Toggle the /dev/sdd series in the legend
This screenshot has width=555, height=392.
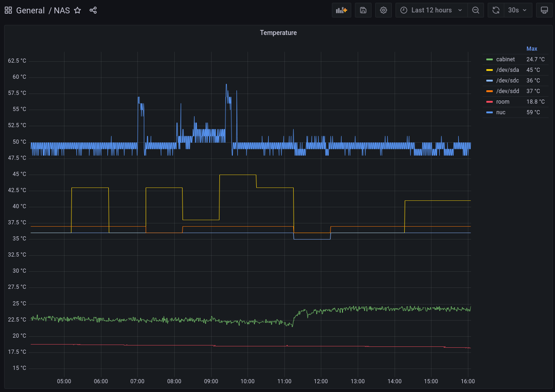508,91
